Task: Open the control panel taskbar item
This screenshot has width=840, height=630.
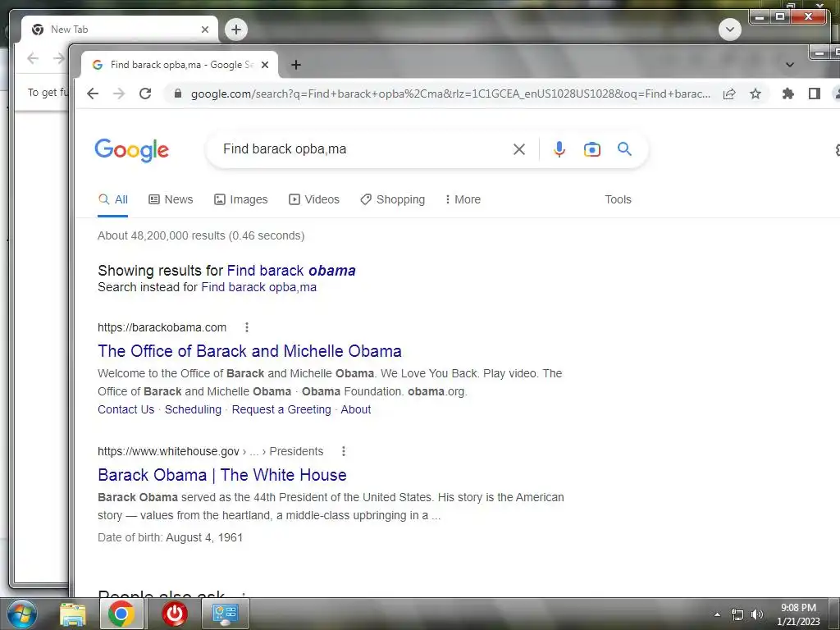Action: (x=225, y=614)
